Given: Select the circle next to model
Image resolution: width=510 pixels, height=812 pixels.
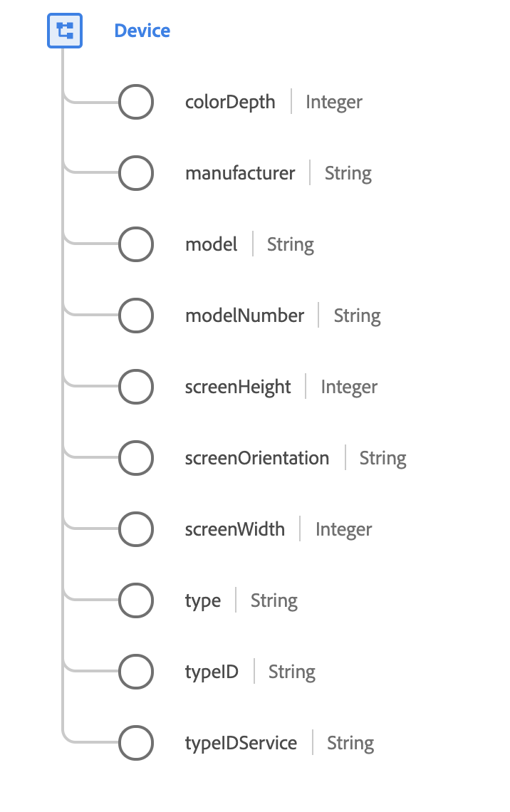Looking at the screenshot, I should [x=135, y=244].
